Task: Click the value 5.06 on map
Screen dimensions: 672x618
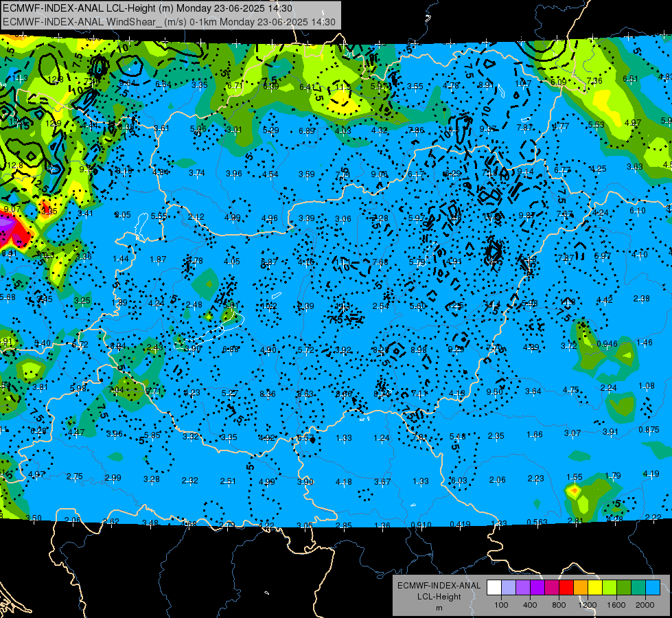Action: 198,129
